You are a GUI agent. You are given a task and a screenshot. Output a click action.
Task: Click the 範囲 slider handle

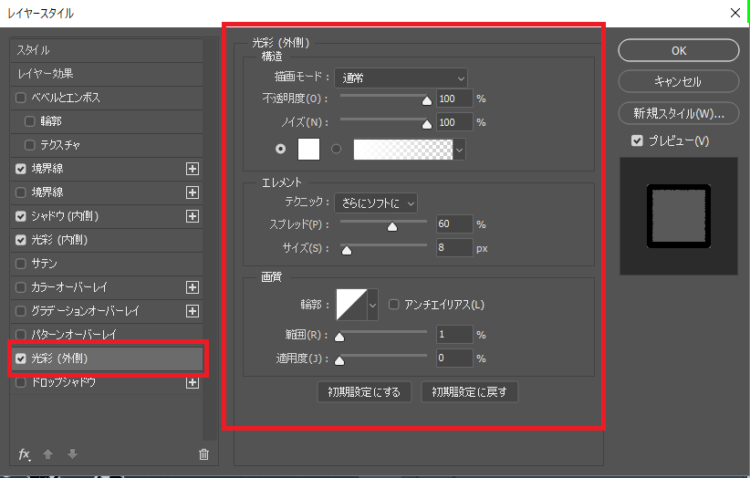click(339, 337)
